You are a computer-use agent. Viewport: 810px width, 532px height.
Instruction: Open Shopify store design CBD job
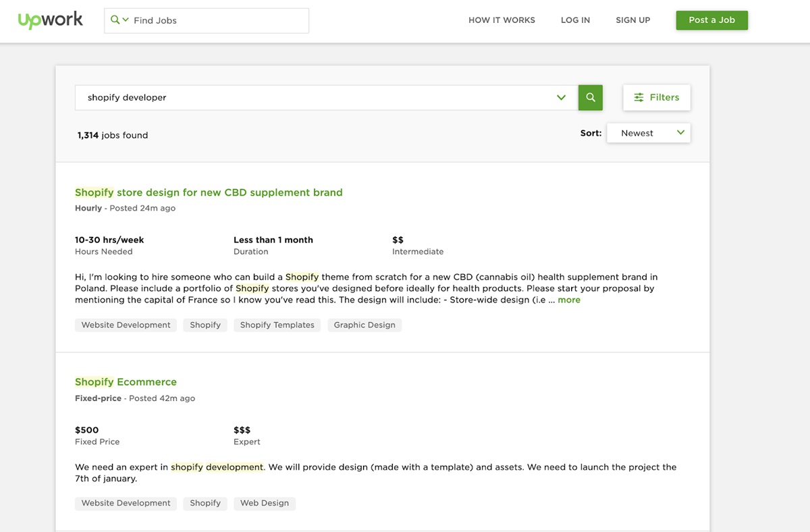(209, 192)
